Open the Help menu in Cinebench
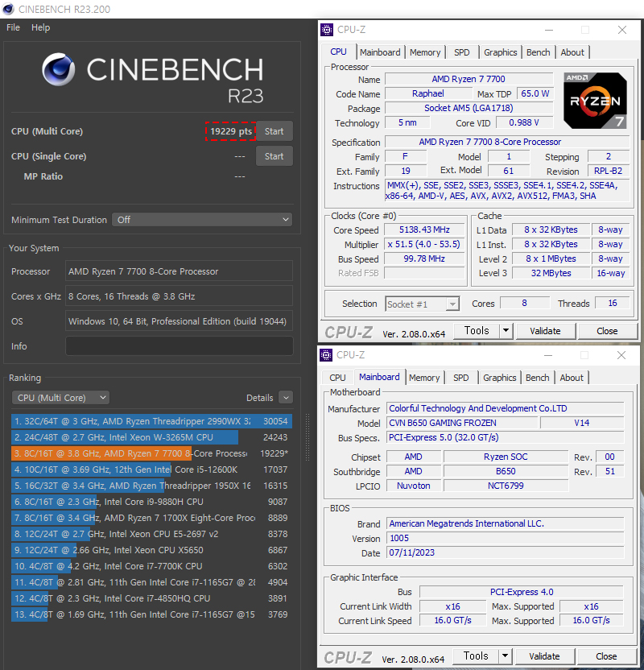The image size is (644, 670). [40, 27]
